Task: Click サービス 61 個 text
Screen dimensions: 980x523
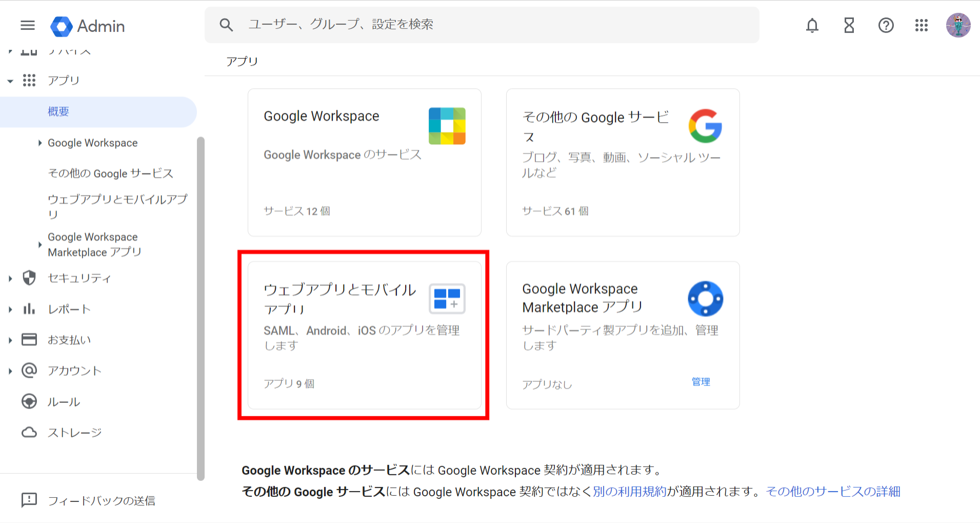Action: 555,211
